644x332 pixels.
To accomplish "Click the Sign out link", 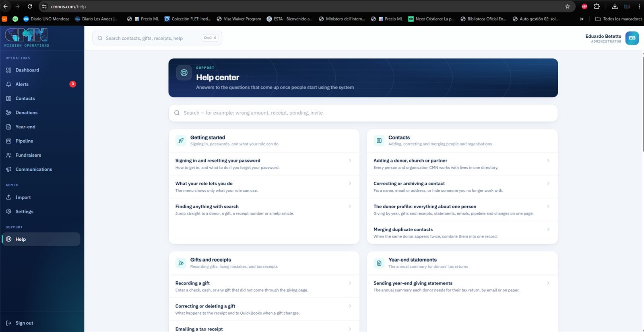I will coord(24,323).
